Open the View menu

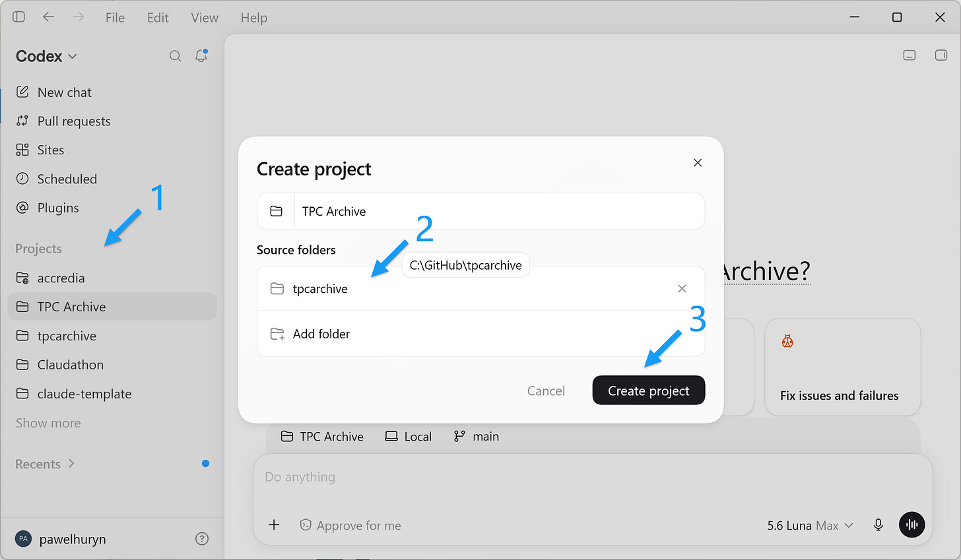(x=205, y=18)
